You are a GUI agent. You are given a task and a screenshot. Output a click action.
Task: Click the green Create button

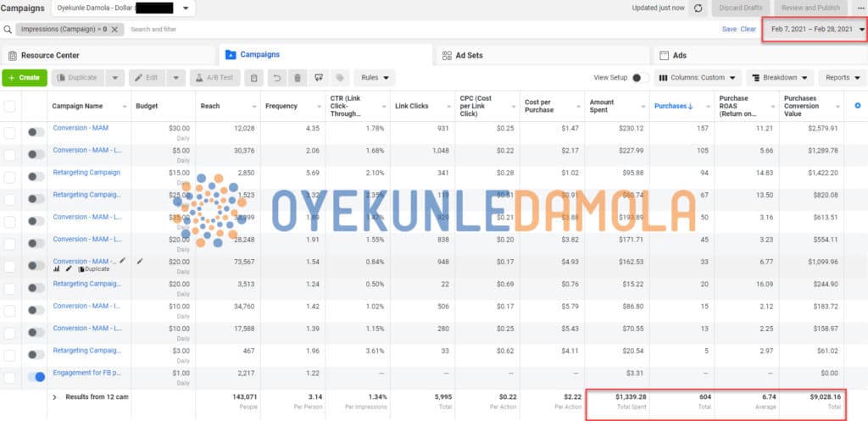pos(25,78)
